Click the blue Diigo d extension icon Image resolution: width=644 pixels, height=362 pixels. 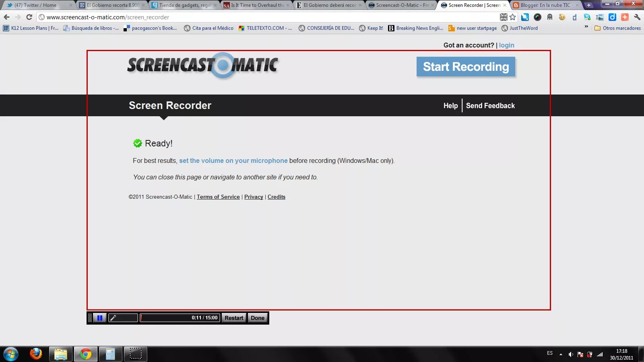coord(612,17)
